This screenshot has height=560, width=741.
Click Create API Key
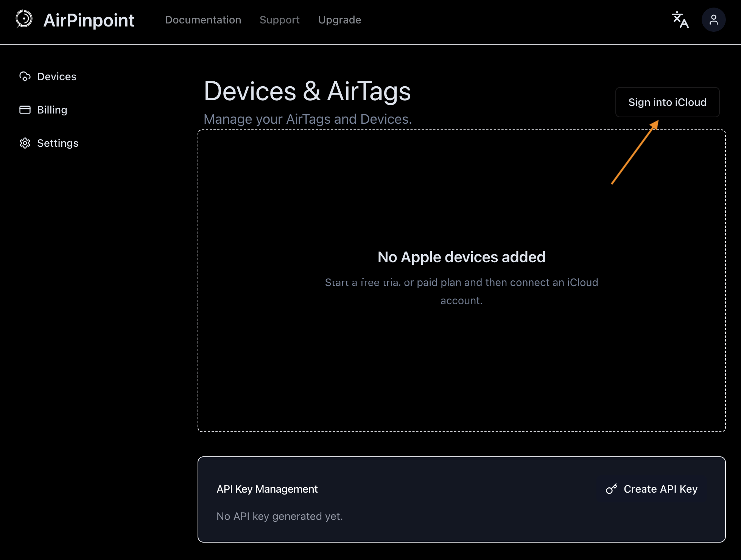[651, 489]
